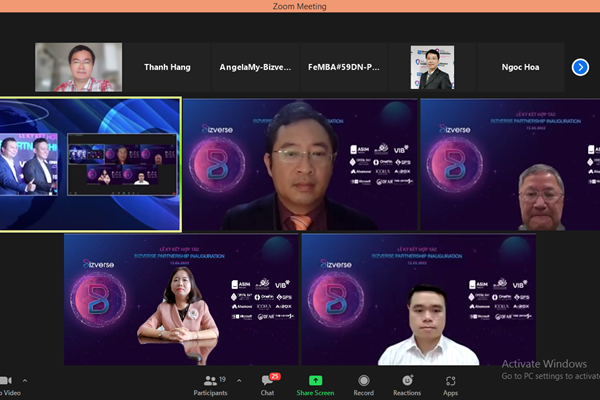600x400 pixels.
Task: Start recording with the Record icon
Action: [x=364, y=380]
